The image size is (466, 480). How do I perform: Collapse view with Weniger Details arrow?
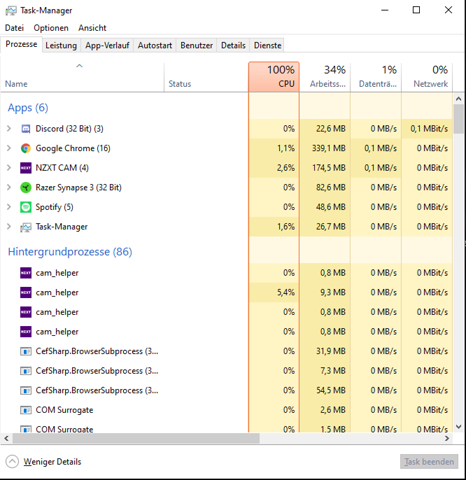(12, 462)
